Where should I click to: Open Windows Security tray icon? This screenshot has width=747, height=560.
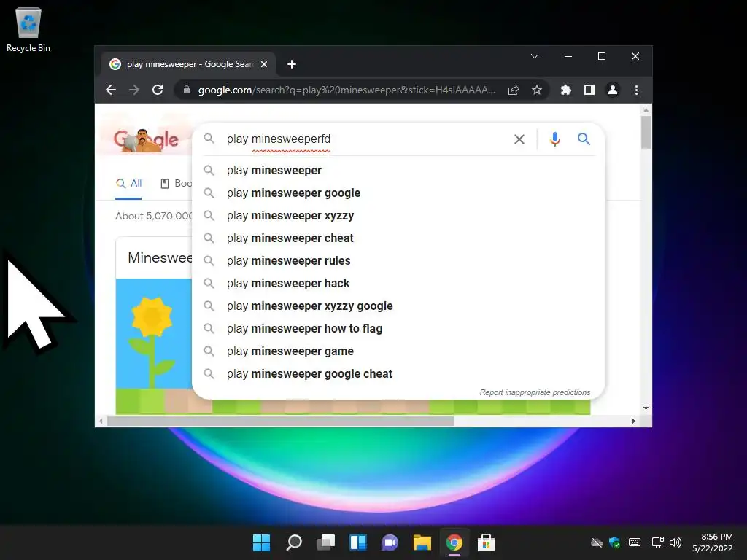pos(614,542)
